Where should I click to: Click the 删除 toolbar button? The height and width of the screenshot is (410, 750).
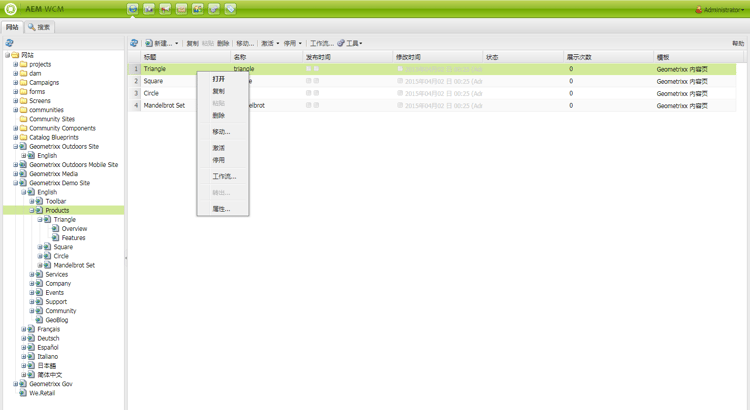223,43
